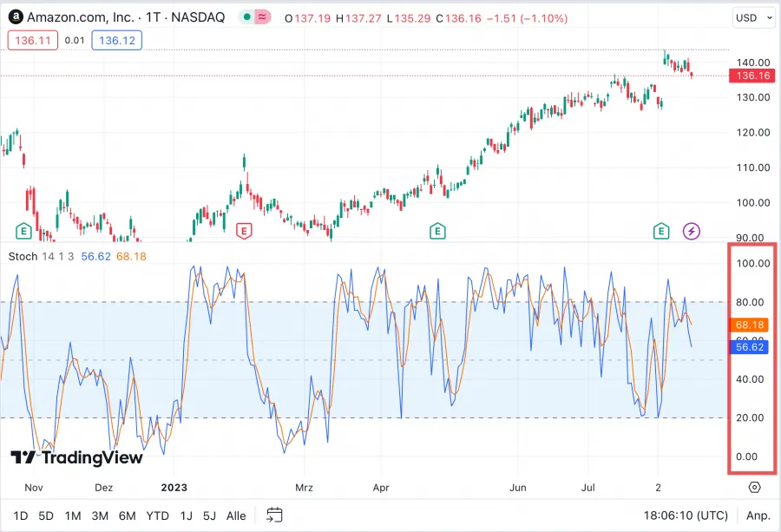Select the YTD time range
781x532 pixels.
click(x=157, y=516)
